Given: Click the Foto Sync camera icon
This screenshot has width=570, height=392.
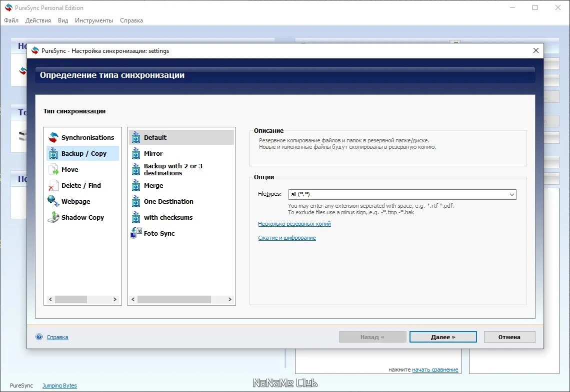Looking at the screenshot, I should (x=136, y=233).
